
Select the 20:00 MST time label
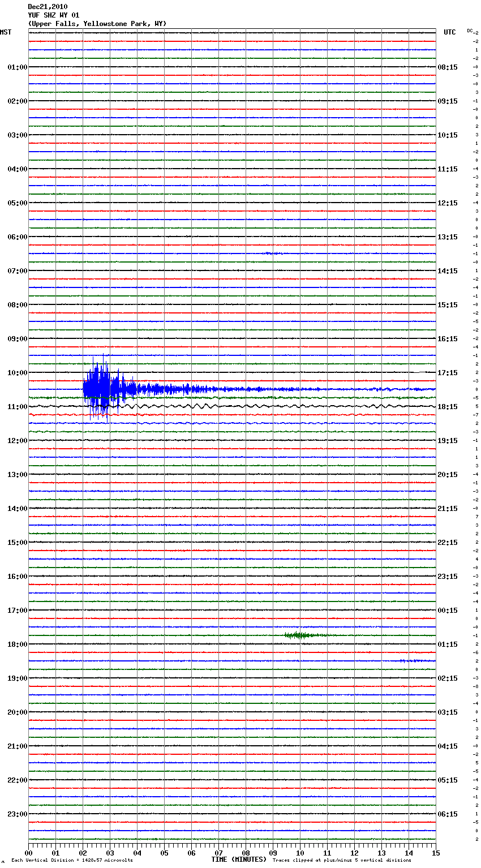[x=17, y=712]
